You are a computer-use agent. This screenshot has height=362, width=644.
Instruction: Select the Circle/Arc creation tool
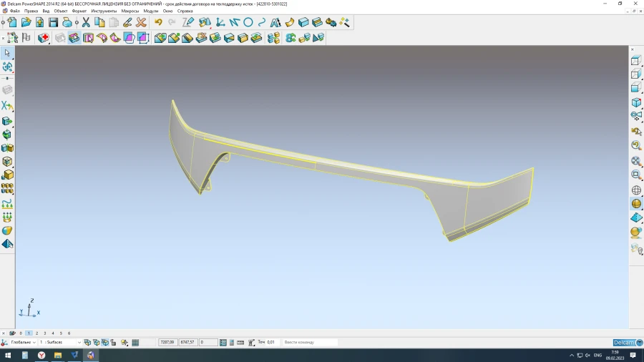[248, 23]
